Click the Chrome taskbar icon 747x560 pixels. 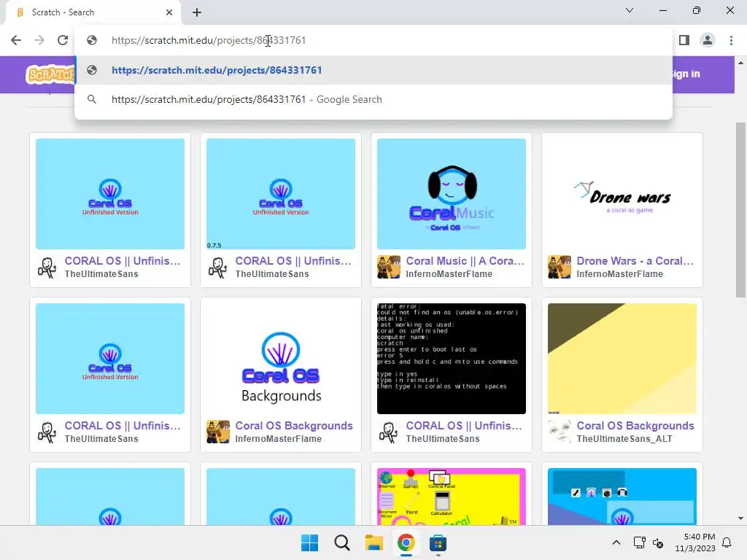[406, 542]
